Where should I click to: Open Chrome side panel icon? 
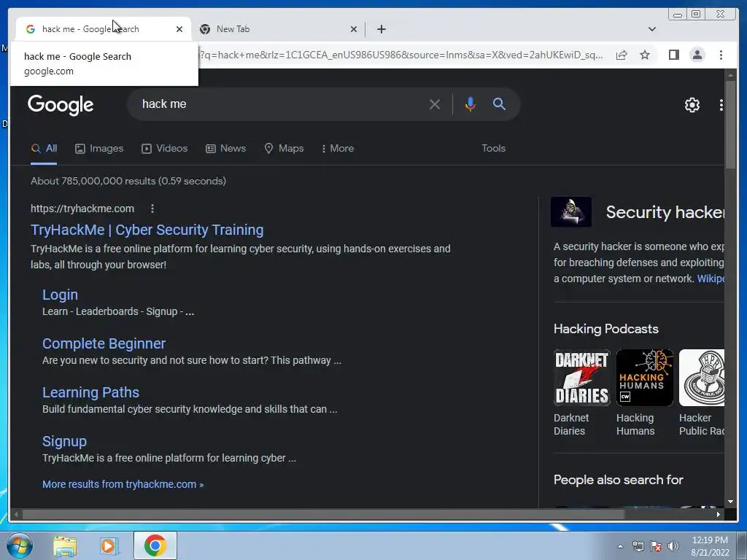(673, 55)
